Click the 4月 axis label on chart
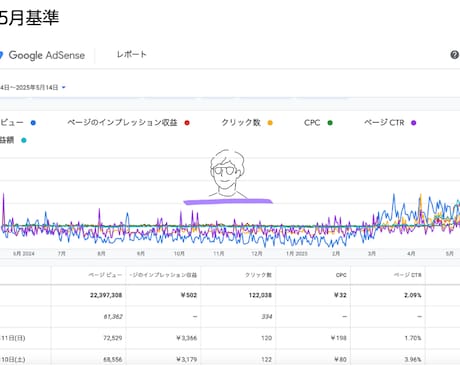Viewport: 460px width, 380px height. (x=411, y=254)
